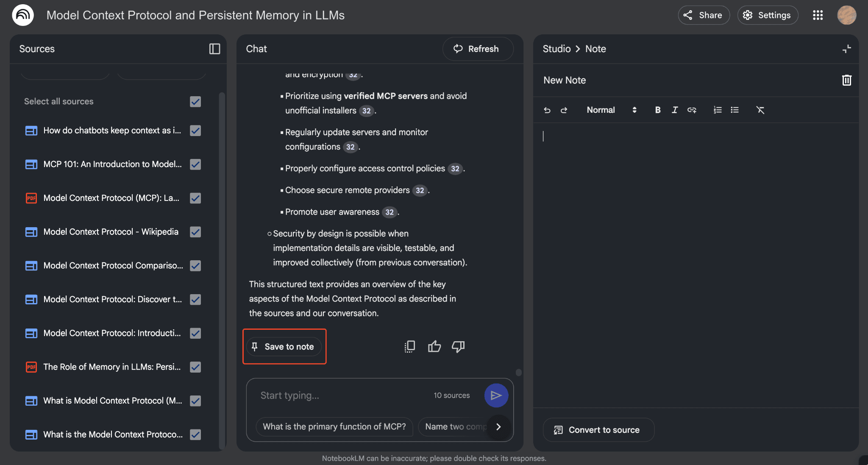868x465 pixels.
Task: Open How do chatbots keep context source
Action: 112,131
